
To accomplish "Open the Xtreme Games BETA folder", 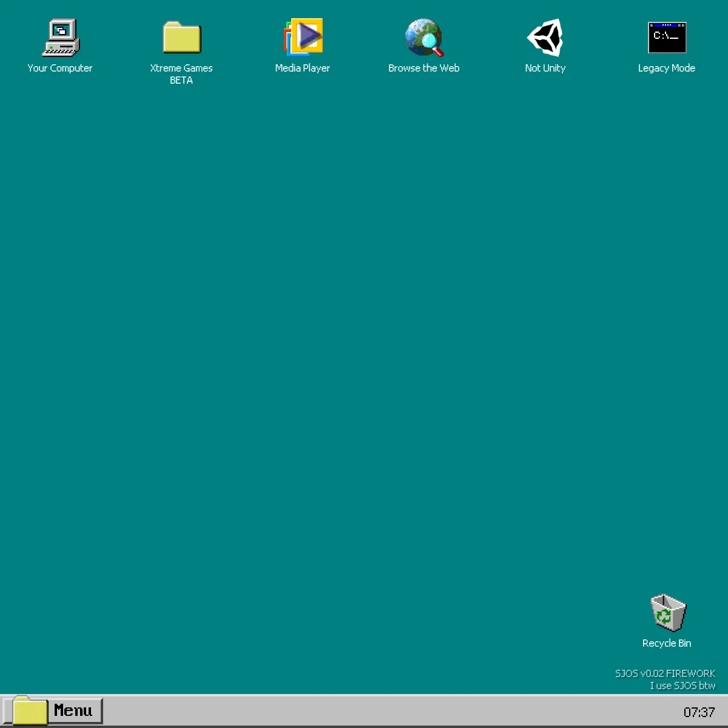I will pyautogui.click(x=181, y=38).
